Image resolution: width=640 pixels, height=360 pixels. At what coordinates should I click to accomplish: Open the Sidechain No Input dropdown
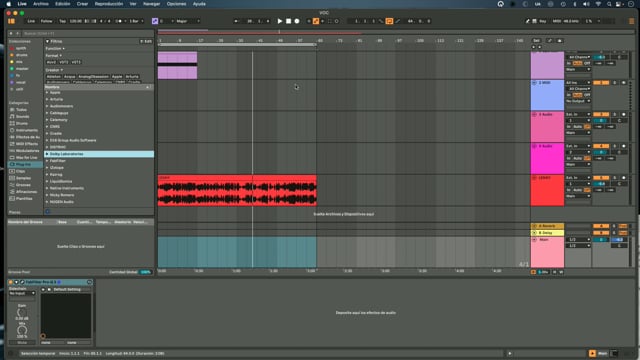click(22, 293)
